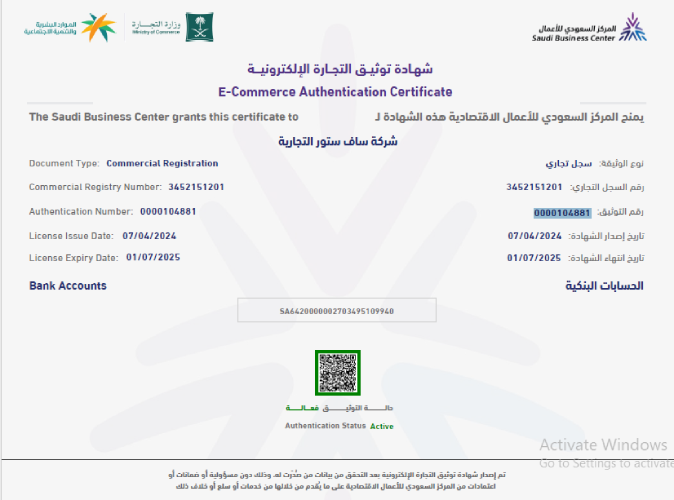Click the License Expiry Date label
The width and height of the screenshot is (674, 500).
coord(74,258)
